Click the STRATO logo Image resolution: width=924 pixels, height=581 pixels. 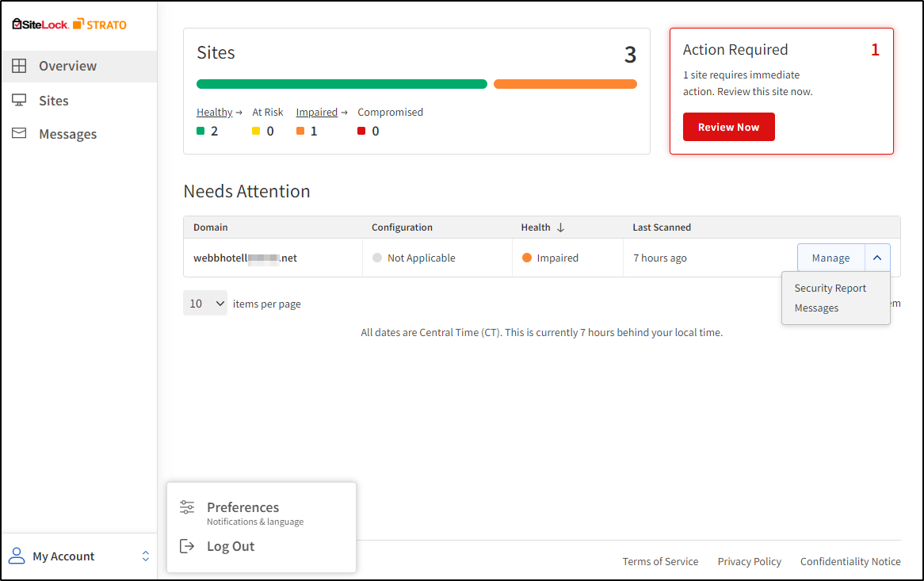[100, 25]
